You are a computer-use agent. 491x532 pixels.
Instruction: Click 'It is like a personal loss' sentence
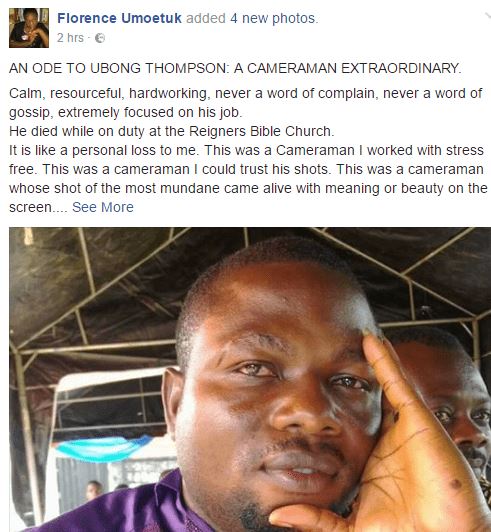103,150
